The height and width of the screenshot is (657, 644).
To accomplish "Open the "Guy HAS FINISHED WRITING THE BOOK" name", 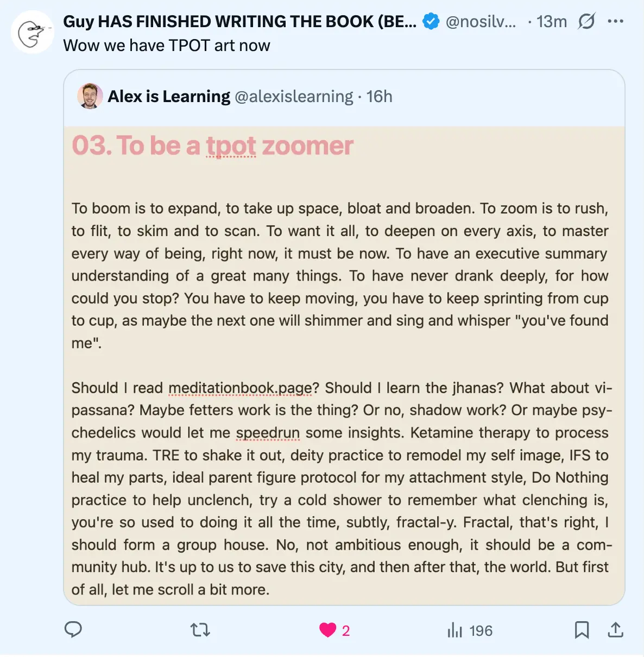I will click(239, 22).
